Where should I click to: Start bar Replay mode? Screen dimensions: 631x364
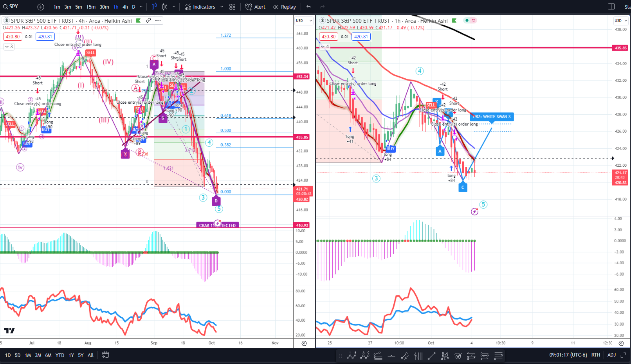click(285, 7)
